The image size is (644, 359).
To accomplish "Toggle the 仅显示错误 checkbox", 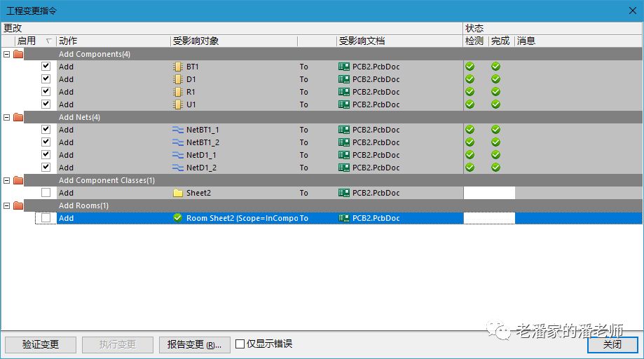I will pos(240,344).
